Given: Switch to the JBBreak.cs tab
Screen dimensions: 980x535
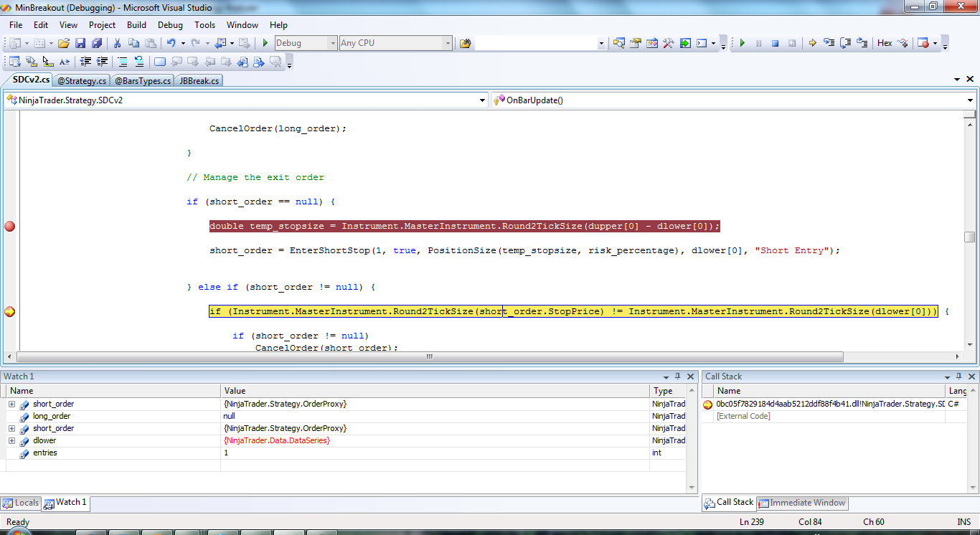Looking at the screenshot, I should (199, 81).
